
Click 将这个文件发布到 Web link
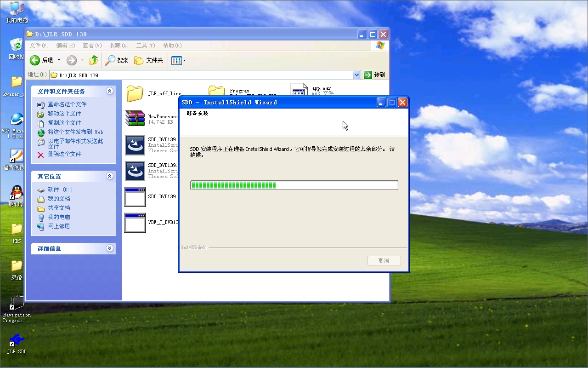tap(75, 132)
